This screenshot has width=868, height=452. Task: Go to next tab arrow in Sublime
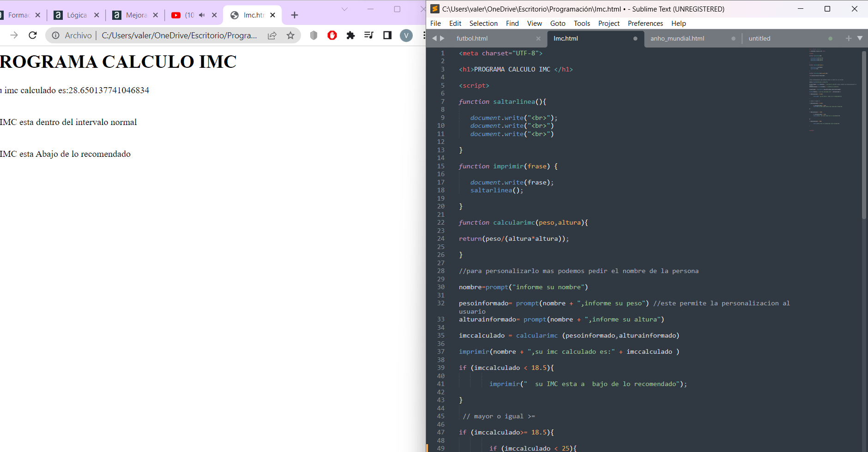[442, 38]
